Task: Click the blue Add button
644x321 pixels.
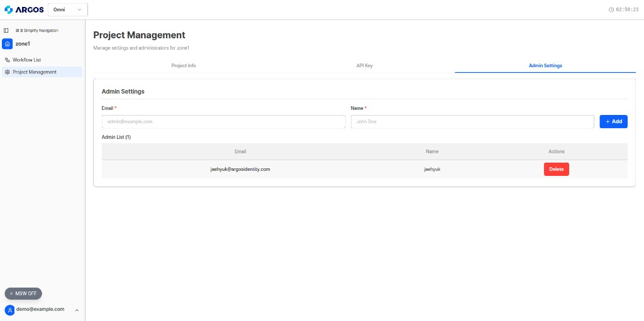Action: 614,121
